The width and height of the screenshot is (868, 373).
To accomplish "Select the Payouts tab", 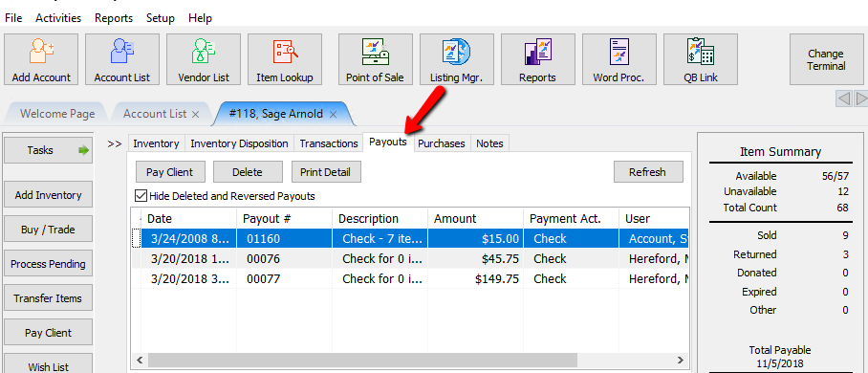I will pyautogui.click(x=388, y=143).
